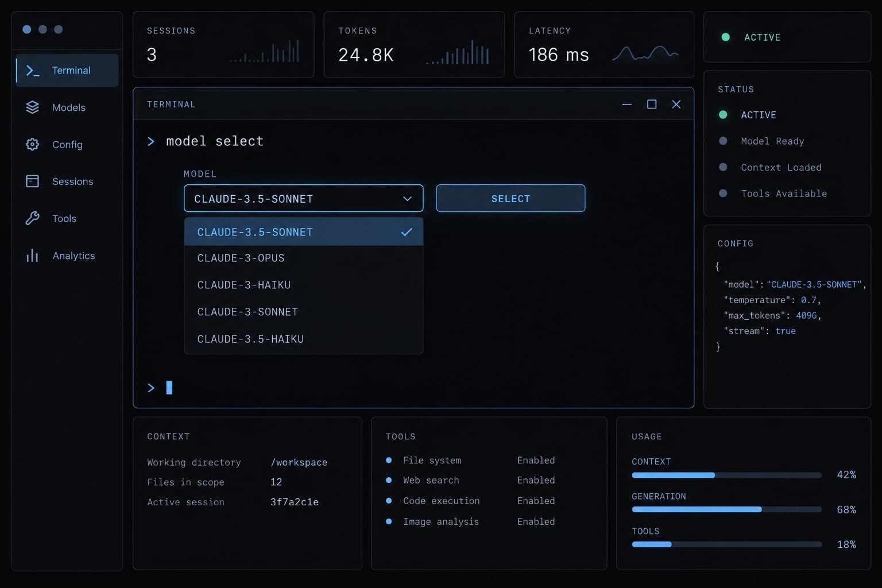This screenshot has height=588, width=882.
Task: Click the Generation usage progress bar
Action: pos(726,509)
